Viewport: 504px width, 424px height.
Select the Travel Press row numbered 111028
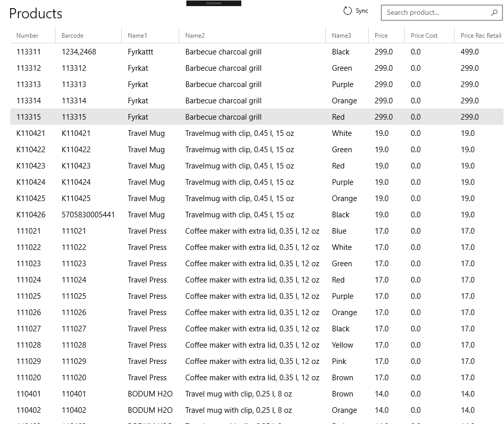(29, 345)
